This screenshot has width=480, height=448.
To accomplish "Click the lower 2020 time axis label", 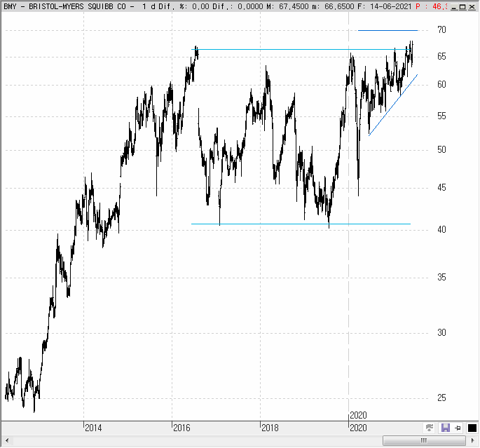I will point(358,428).
